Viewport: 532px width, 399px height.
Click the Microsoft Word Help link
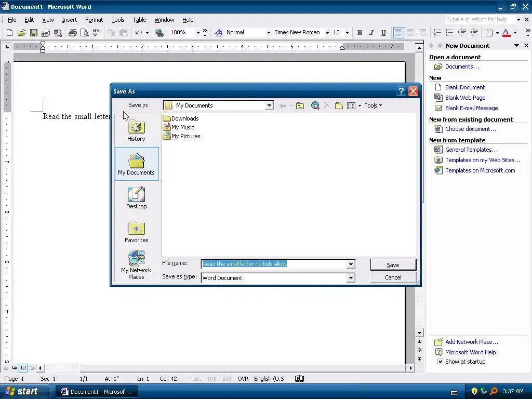coord(470,352)
